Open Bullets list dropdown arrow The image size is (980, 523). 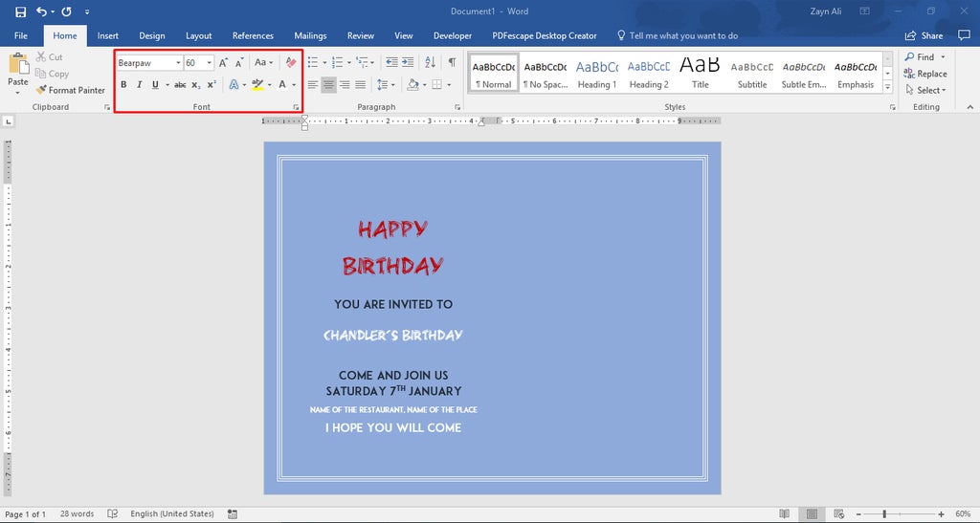pos(324,62)
